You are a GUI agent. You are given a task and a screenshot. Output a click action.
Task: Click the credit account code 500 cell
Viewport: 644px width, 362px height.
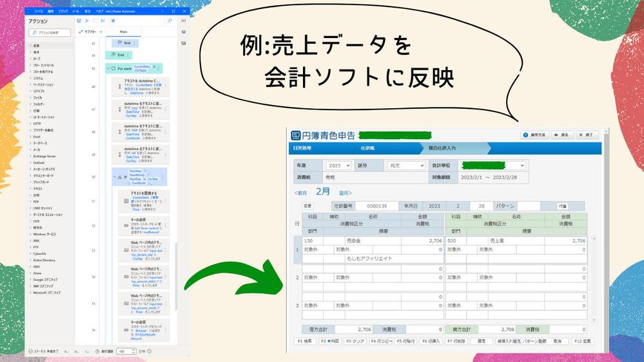point(456,241)
